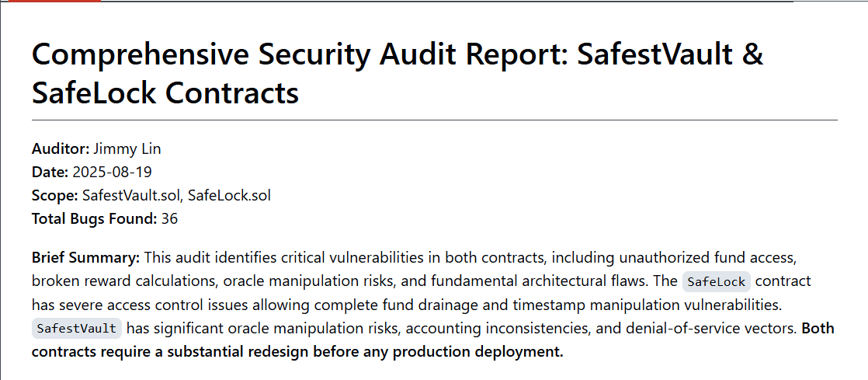
Task: Click the SafestVault inline code badge
Action: click(76, 329)
